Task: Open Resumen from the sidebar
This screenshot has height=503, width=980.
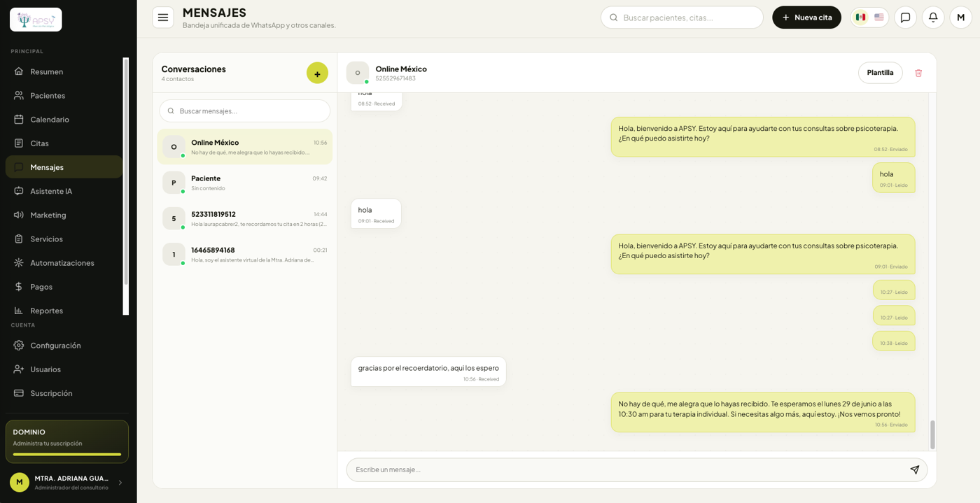Action: tap(64, 71)
